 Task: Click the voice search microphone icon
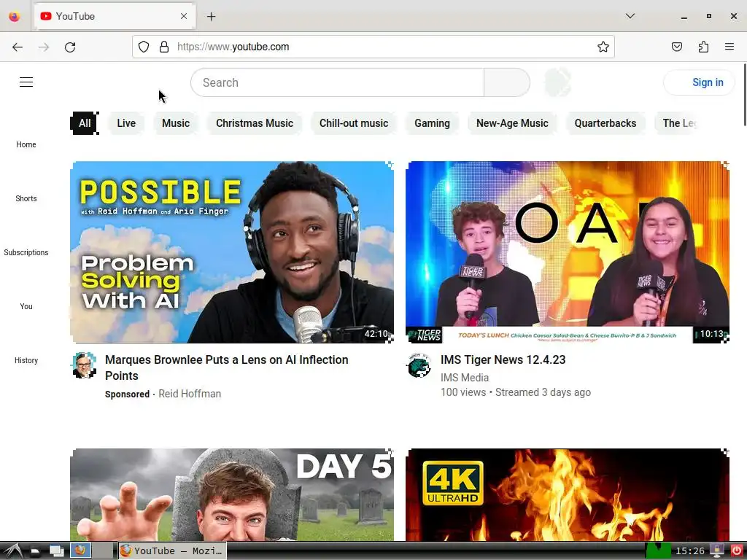click(x=557, y=82)
